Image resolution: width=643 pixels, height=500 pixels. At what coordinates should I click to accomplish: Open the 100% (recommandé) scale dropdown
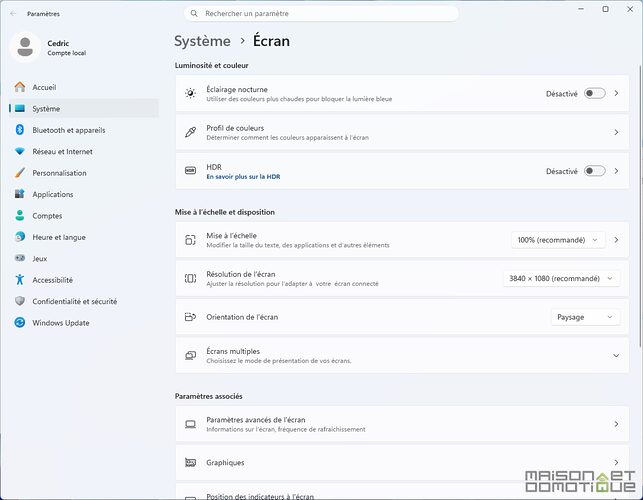(558, 240)
